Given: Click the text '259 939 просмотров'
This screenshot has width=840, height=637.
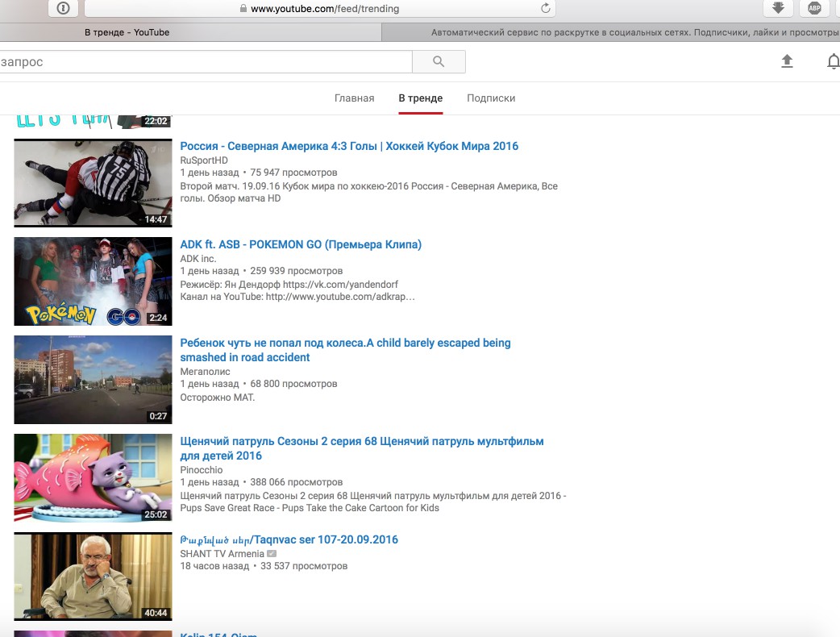Looking at the screenshot, I should coord(296,271).
